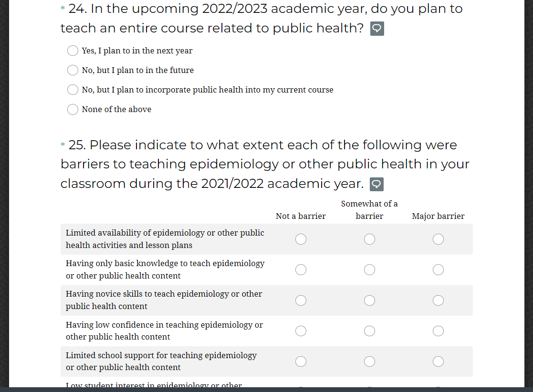
Task: Set low confidence row to 'Somewhat of a barrier'
Action: 369,330
